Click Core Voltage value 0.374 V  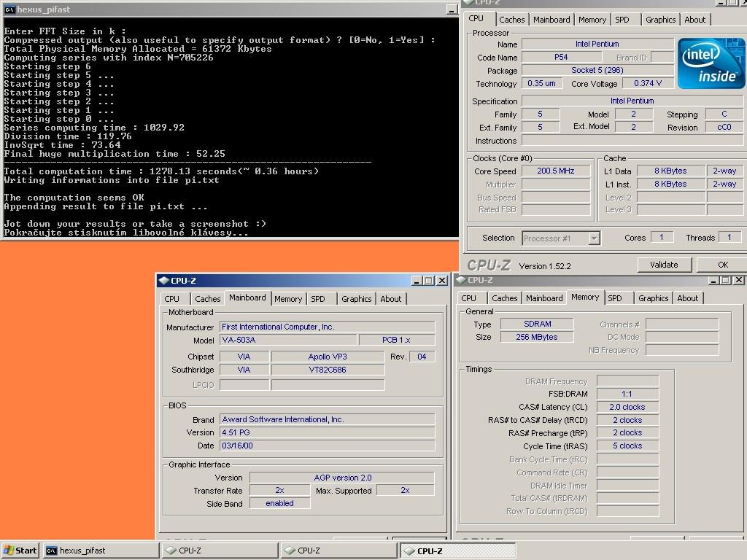[x=648, y=83]
